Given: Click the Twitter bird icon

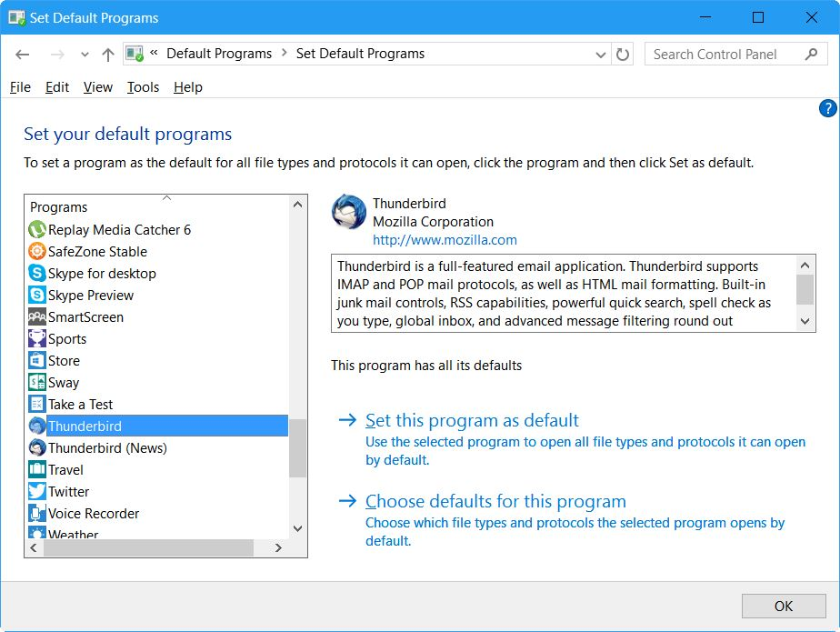Looking at the screenshot, I should pos(37,492).
